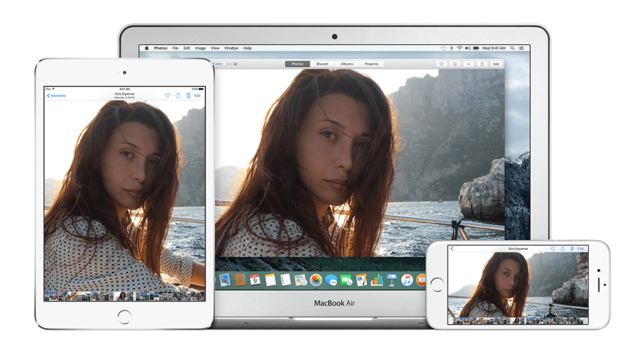
Task: Favorite the photo in Mac Photos toolbar
Action: coord(441,64)
